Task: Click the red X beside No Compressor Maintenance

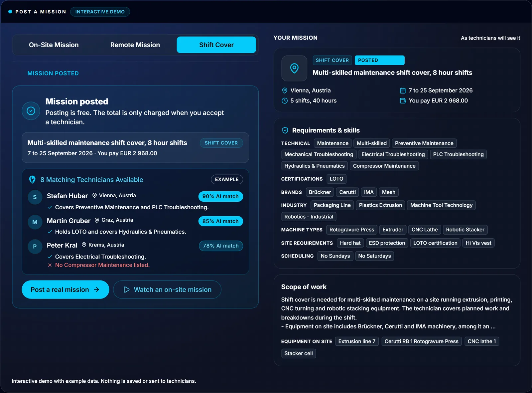Action: point(50,265)
